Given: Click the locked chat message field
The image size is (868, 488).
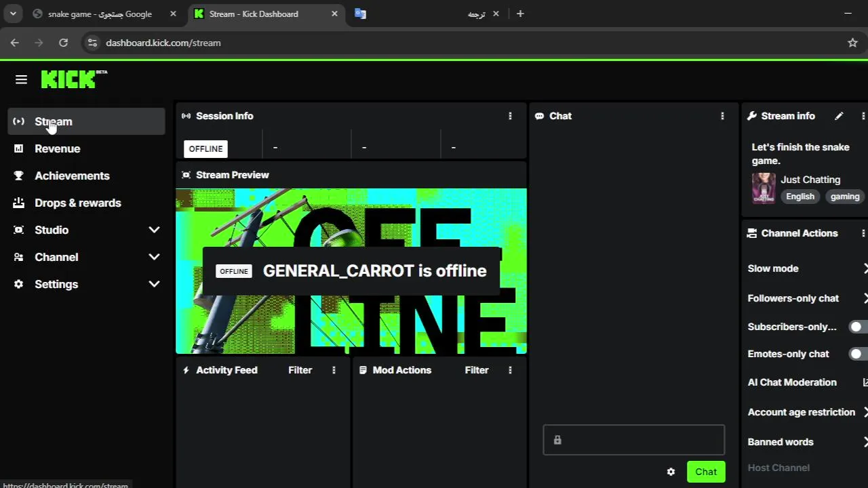Looking at the screenshot, I should tap(634, 440).
